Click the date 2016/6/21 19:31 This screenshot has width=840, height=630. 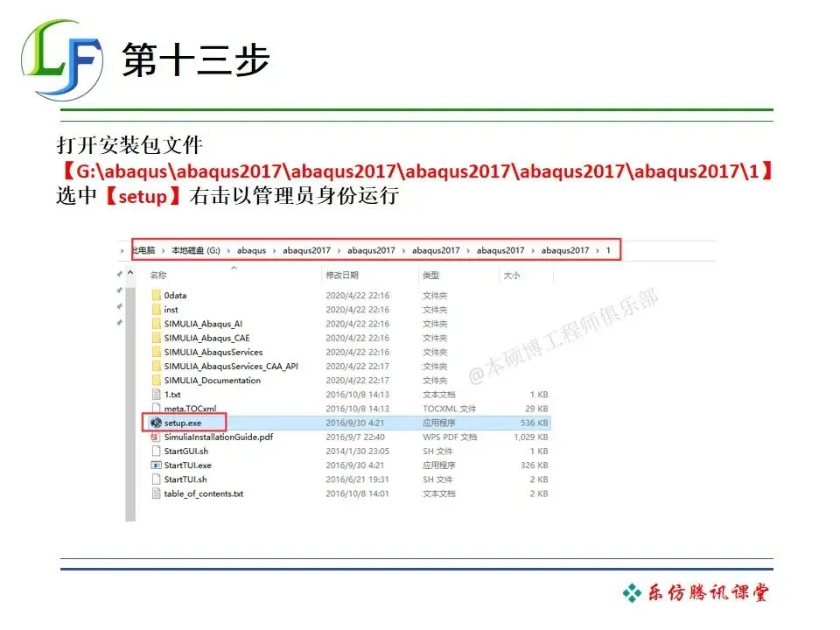tap(357, 479)
